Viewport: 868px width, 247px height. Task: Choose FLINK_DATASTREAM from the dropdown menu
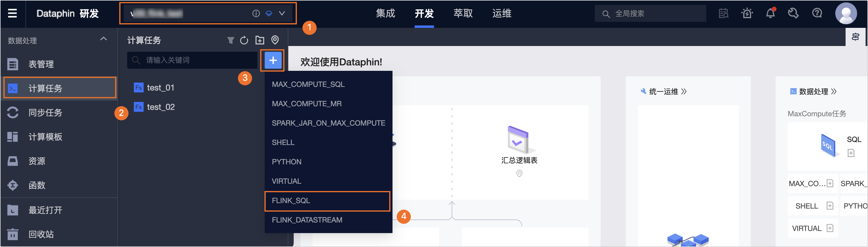[x=328, y=220]
